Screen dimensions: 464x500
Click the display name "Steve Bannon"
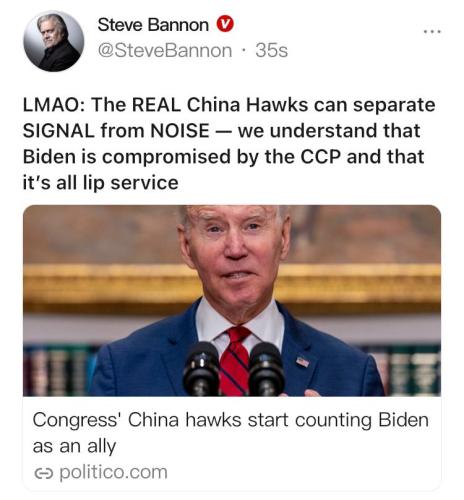coord(153,25)
